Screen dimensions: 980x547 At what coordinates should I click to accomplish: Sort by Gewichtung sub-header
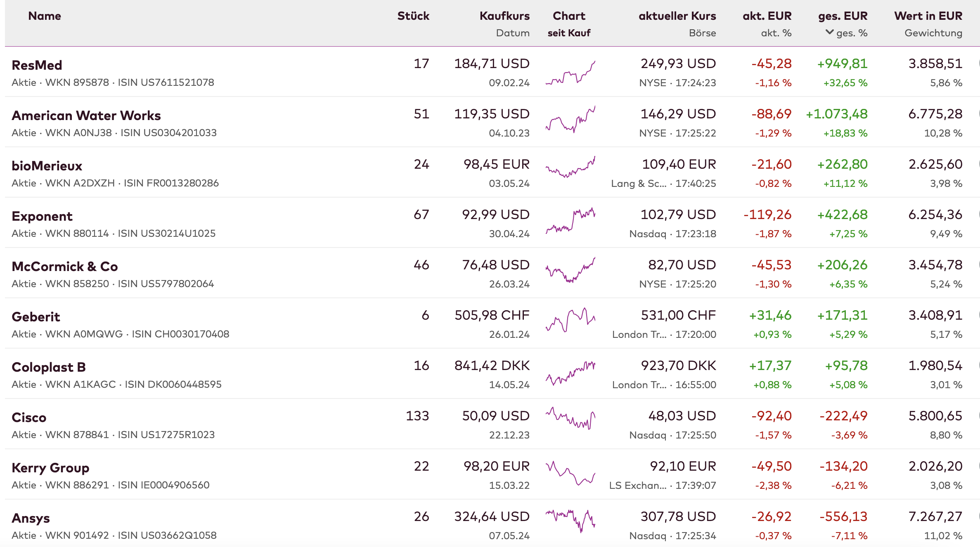point(933,33)
